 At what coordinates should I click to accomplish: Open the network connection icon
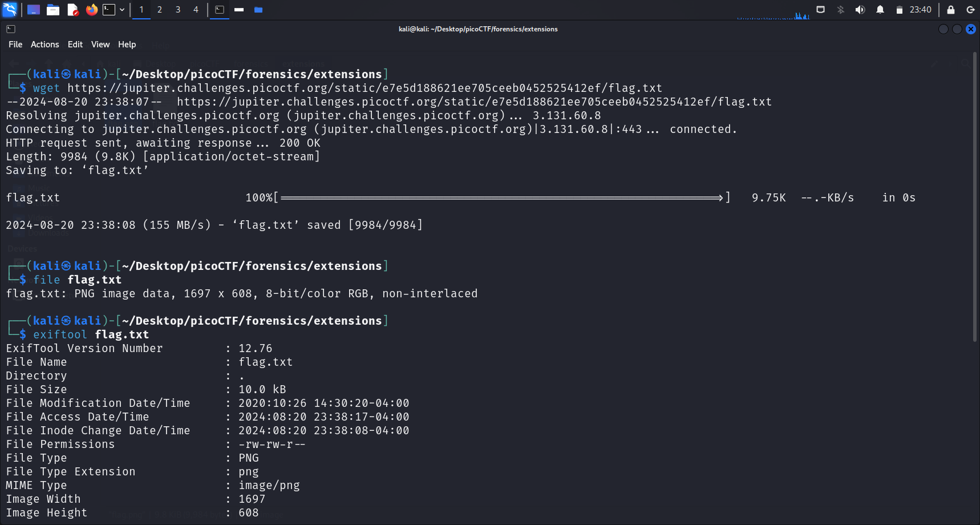[820, 10]
